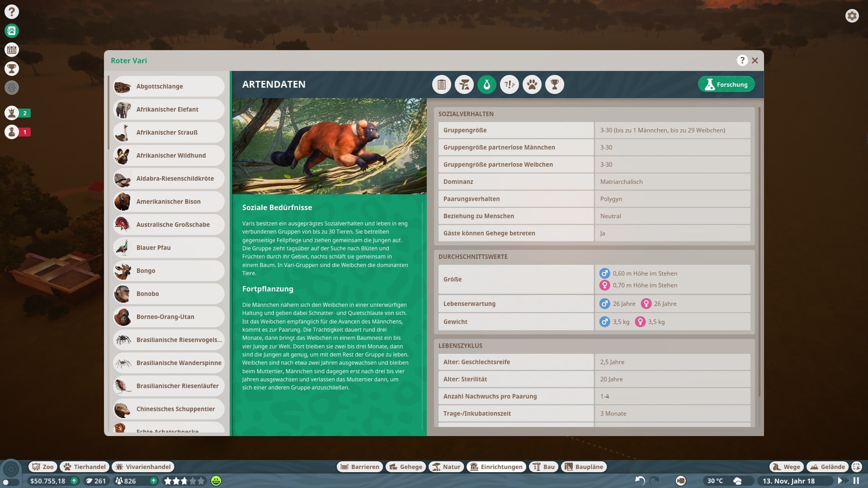Toggle the visibility eye icon in sidebar

click(12, 88)
